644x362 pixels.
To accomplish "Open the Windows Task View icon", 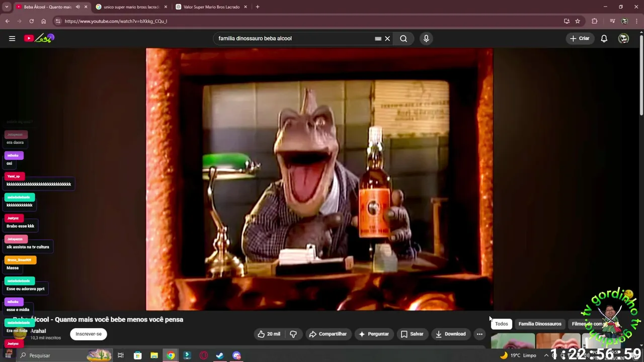I will coord(121,355).
